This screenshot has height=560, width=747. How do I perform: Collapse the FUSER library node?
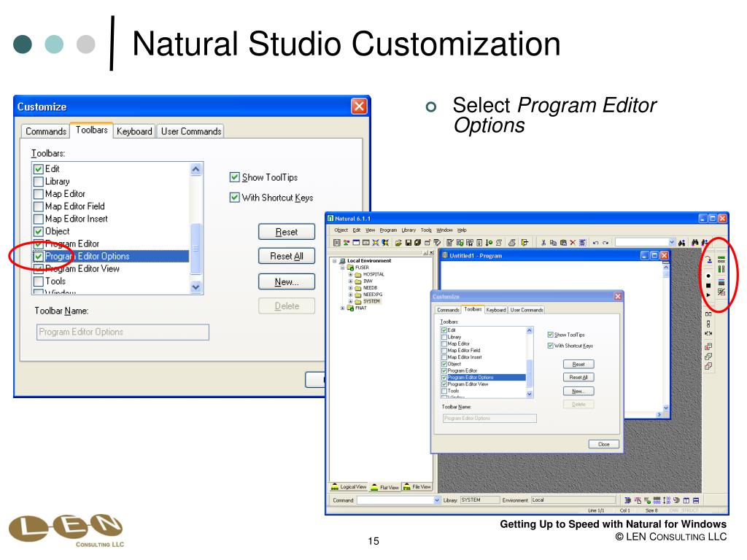pos(343,268)
